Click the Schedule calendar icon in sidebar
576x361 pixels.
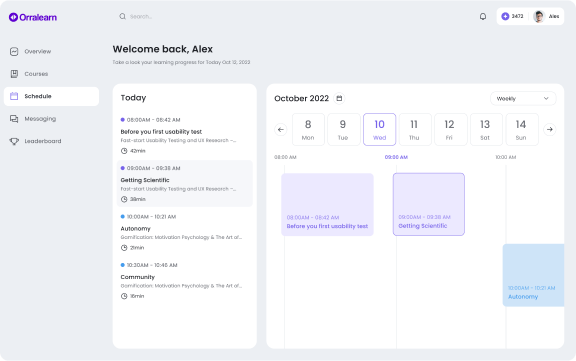point(14,96)
